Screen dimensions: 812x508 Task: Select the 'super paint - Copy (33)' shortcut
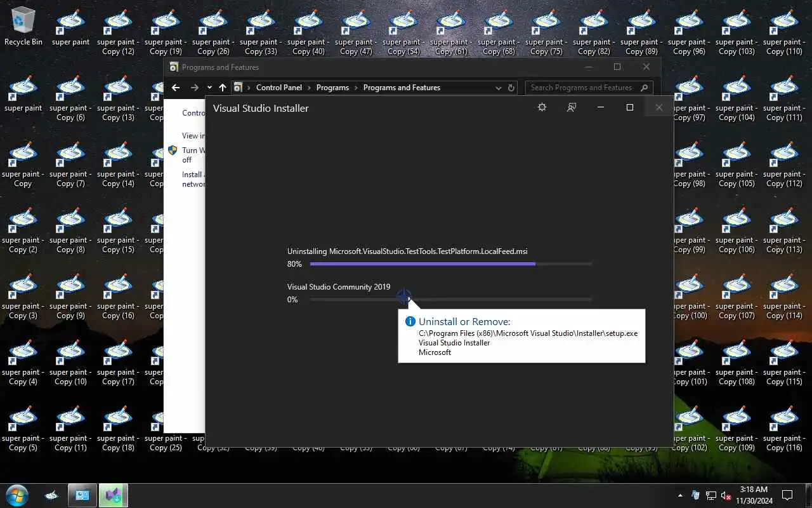261,31
